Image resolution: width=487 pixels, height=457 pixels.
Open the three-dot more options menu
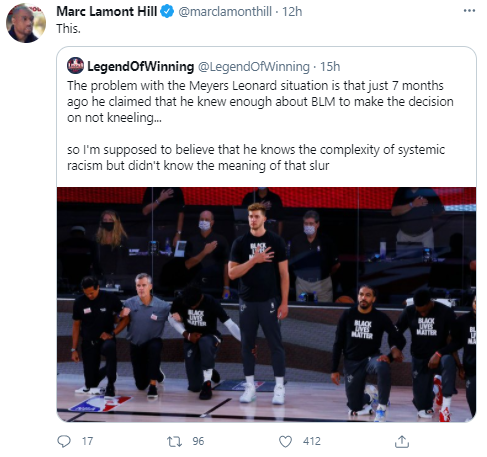(469, 11)
